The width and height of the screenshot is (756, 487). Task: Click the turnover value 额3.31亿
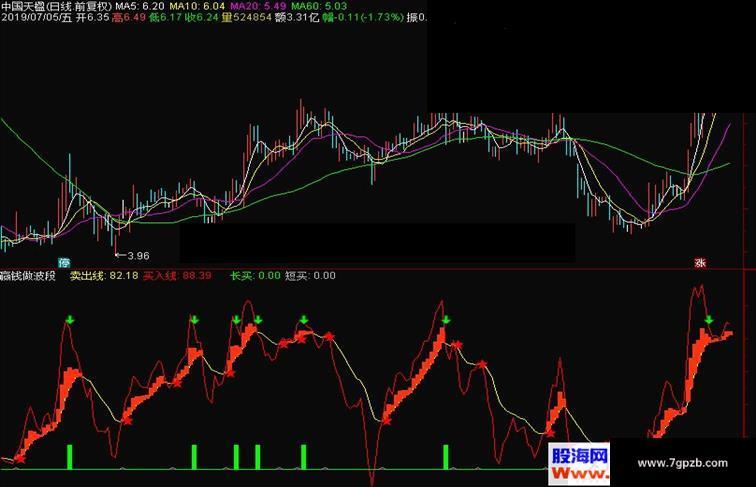pos(297,18)
